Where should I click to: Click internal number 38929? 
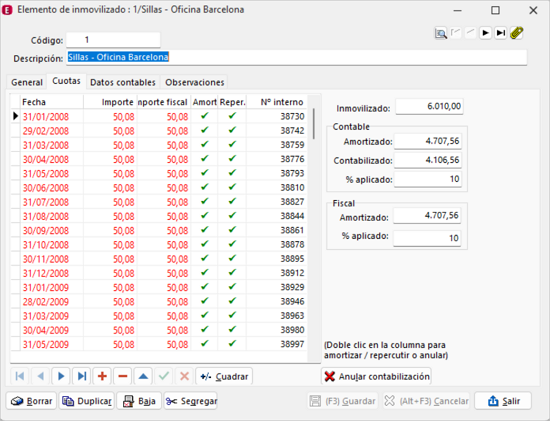277,287
